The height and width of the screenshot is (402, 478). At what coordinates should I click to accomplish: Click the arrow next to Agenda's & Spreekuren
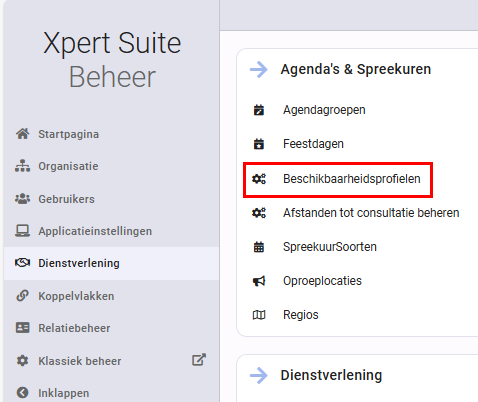pyautogui.click(x=259, y=69)
